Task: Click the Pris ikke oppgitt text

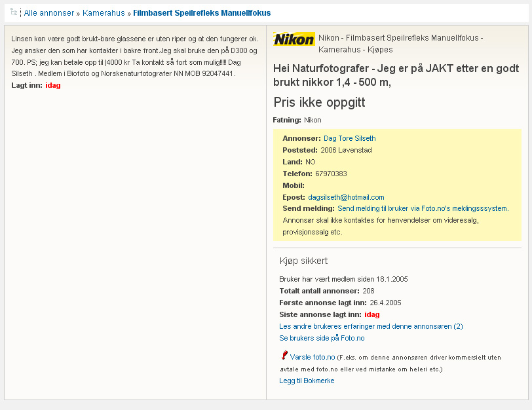Action: (x=319, y=102)
